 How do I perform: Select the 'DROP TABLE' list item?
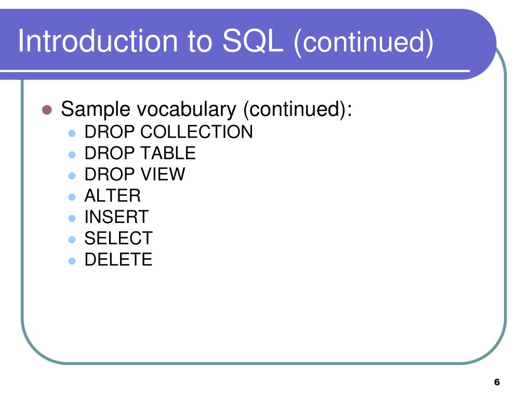coord(140,153)
